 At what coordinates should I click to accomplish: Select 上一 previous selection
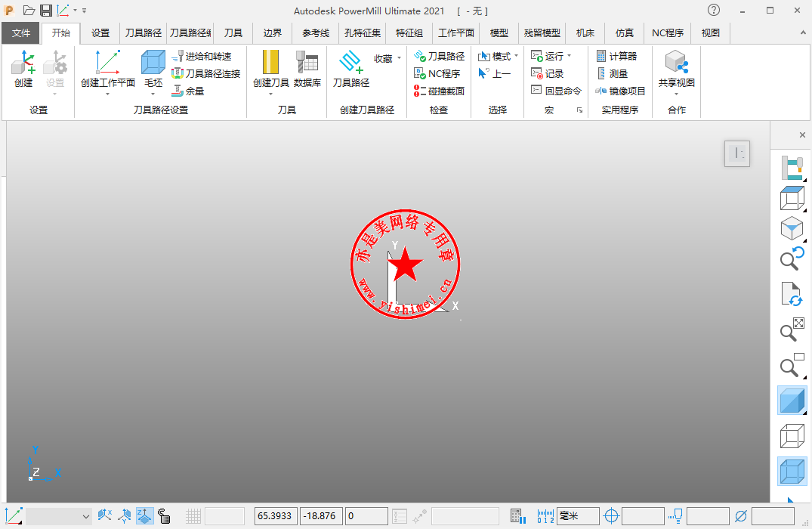495,73
